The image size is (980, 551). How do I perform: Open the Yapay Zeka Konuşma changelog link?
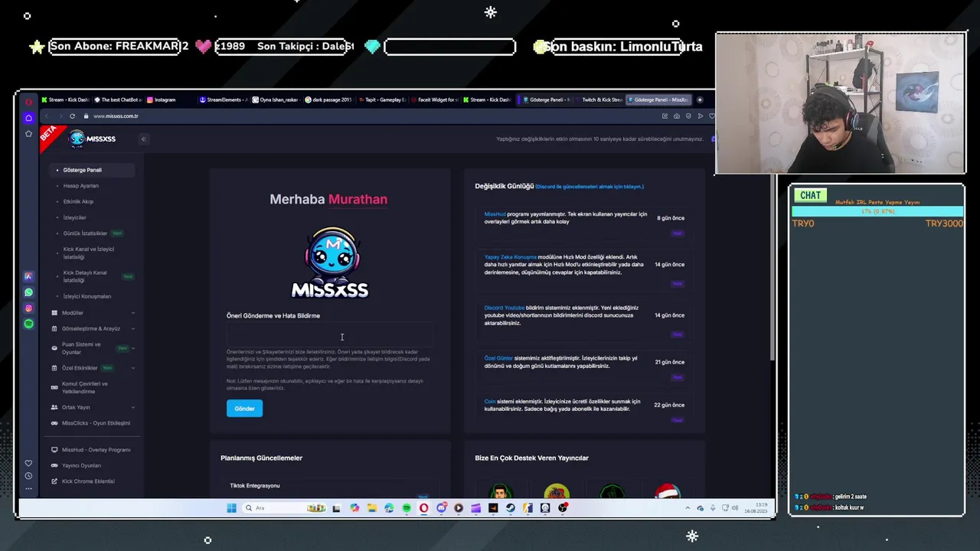(510, 257)
